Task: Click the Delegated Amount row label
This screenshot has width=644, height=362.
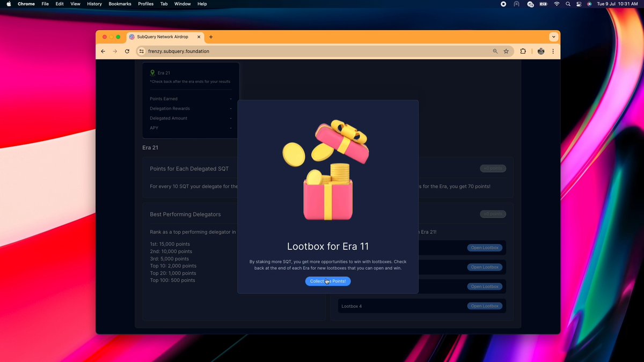Action: [168, 118]
